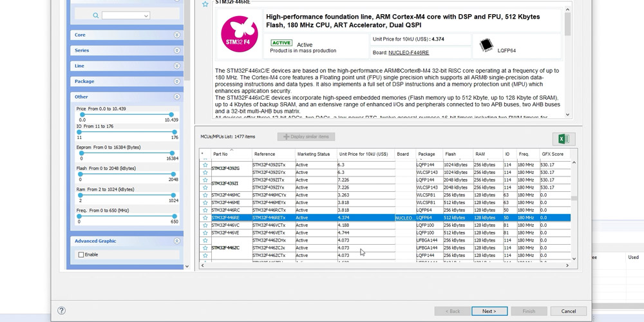Open the NUCLEO-F446RE board link
Screen dimensions: 644x322
pyautogui.click(x=409, y=53)
